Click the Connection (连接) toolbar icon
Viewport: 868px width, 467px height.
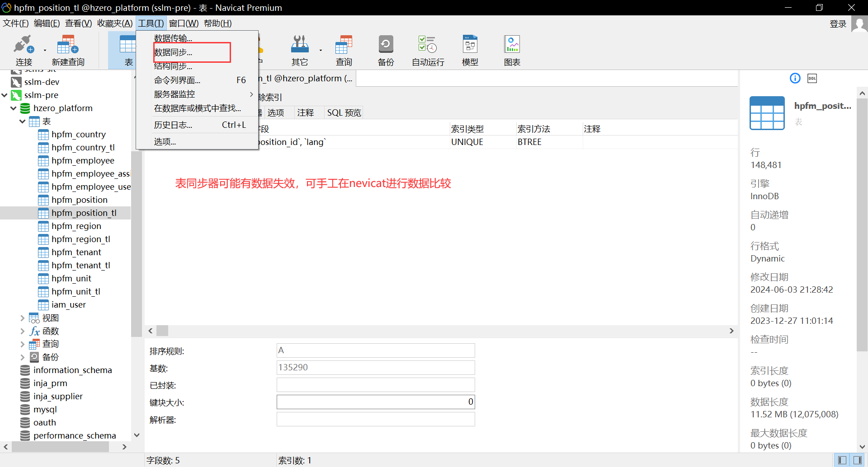pyautogui.click(x=24, y=50)
